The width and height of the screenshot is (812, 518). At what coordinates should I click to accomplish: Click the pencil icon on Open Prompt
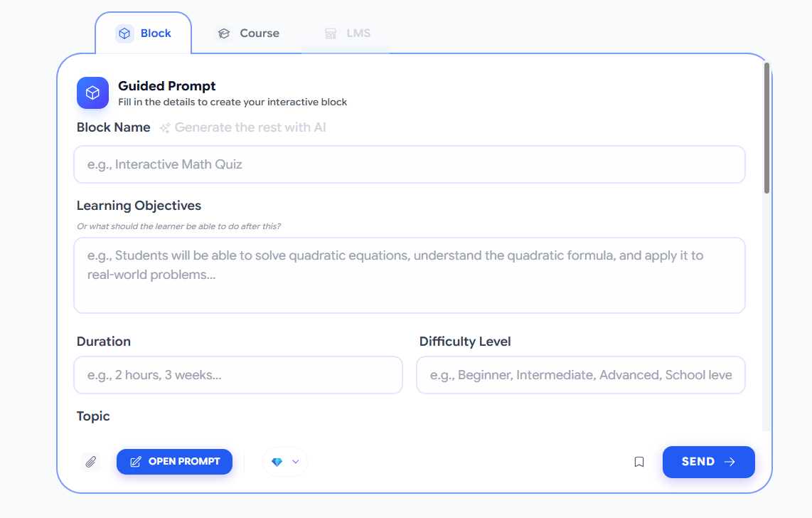click(x=136, y=462)
